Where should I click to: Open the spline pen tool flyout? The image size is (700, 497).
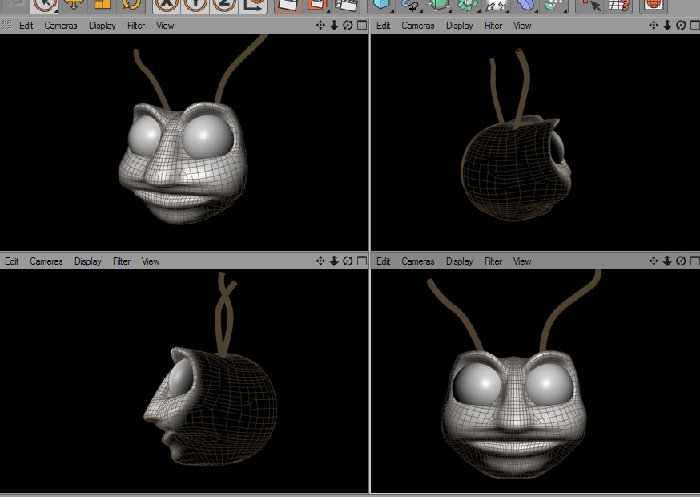(410, 5)
